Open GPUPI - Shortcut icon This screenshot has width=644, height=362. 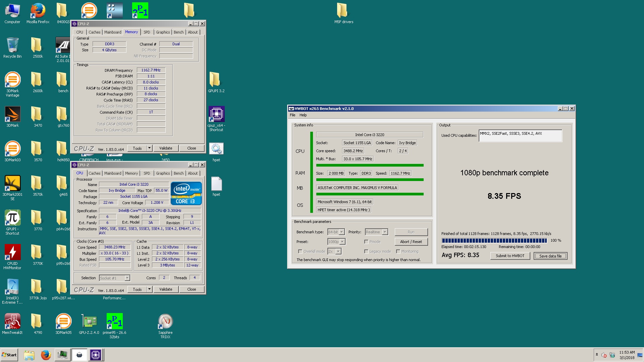(x=12, y=223)
